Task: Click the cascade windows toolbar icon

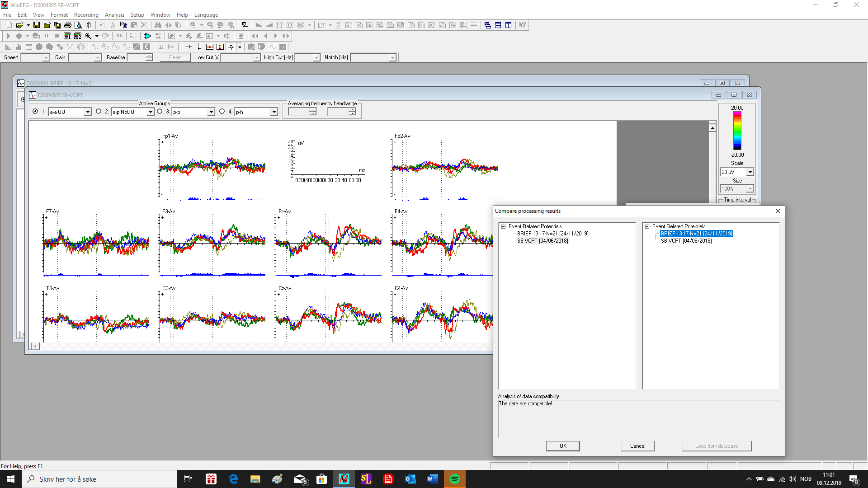Action: pyautogui.click(x=487, y=25)
